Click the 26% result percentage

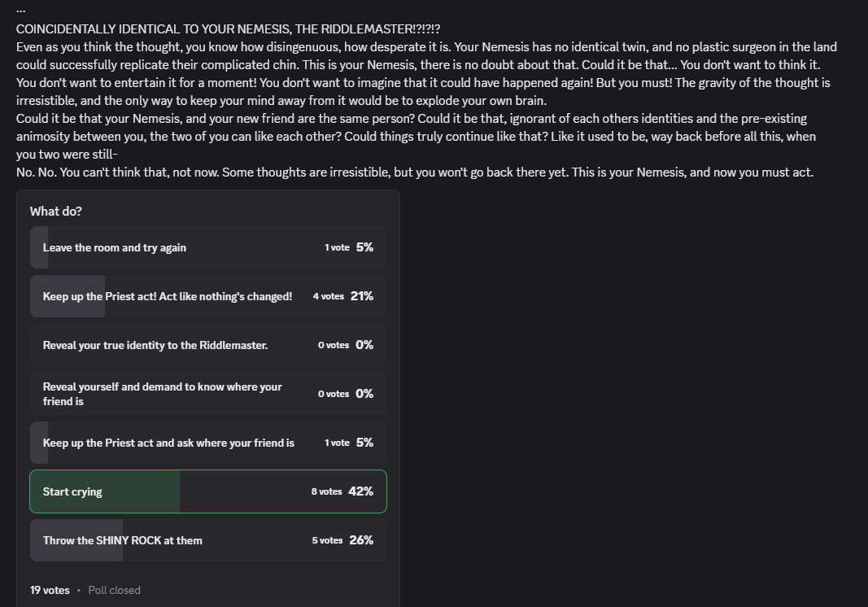click(361, 540)
